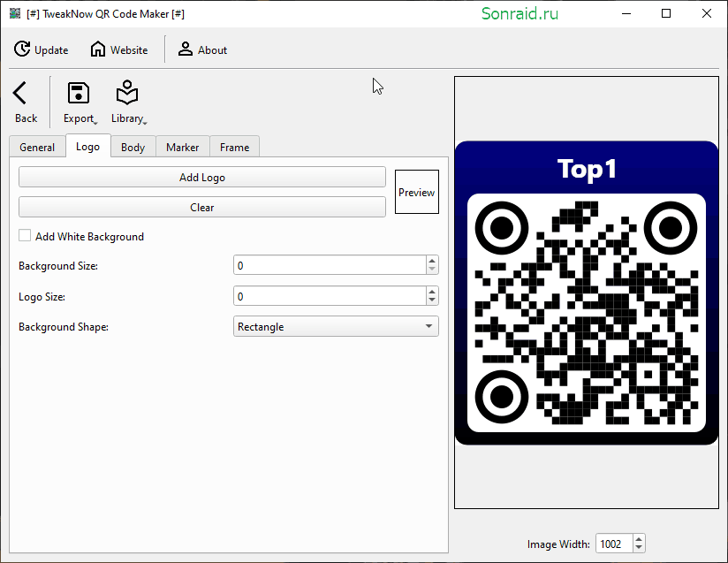Increase Logo Size with up arrow
Screen dimensions: 728x563
click(x=432, y=292)
